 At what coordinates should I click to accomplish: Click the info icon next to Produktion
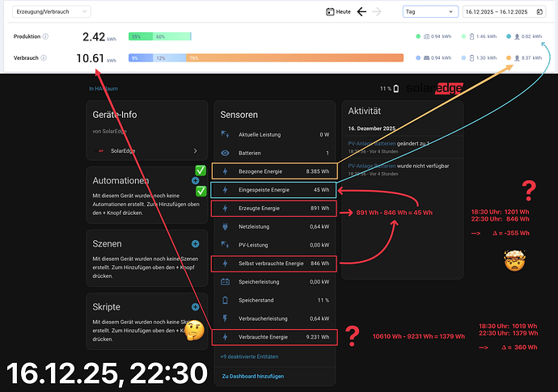[x=45, y=36]
